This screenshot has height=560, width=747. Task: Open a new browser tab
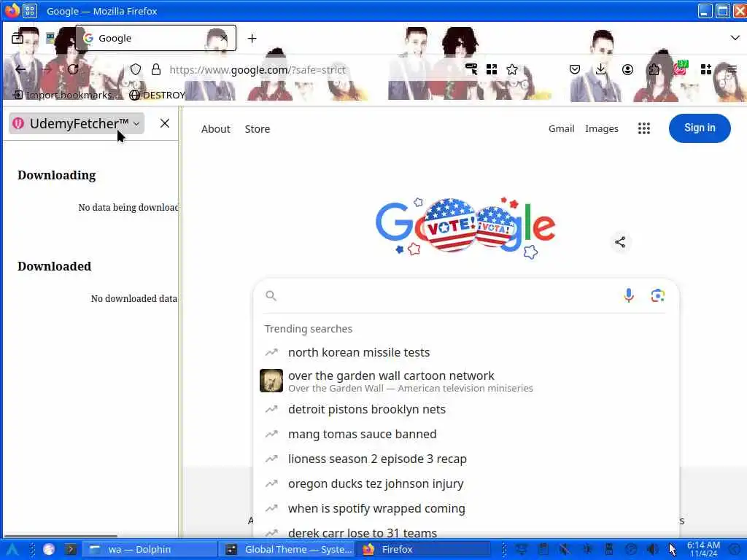click(x=252, y=38)
